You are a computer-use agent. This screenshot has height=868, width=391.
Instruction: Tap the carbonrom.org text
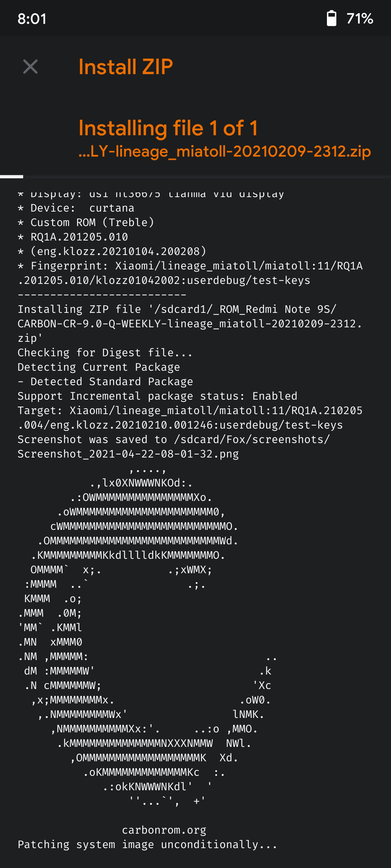tap(164, 830)
